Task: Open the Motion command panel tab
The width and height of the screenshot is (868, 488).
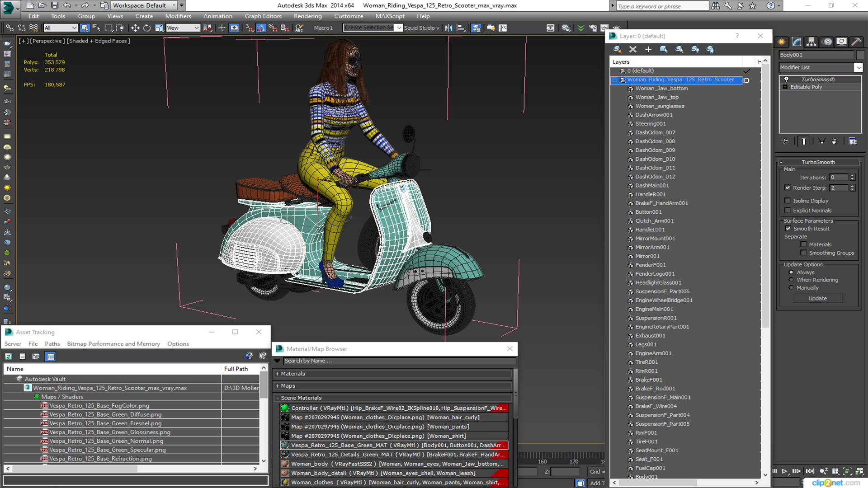Action: point(827,42)
